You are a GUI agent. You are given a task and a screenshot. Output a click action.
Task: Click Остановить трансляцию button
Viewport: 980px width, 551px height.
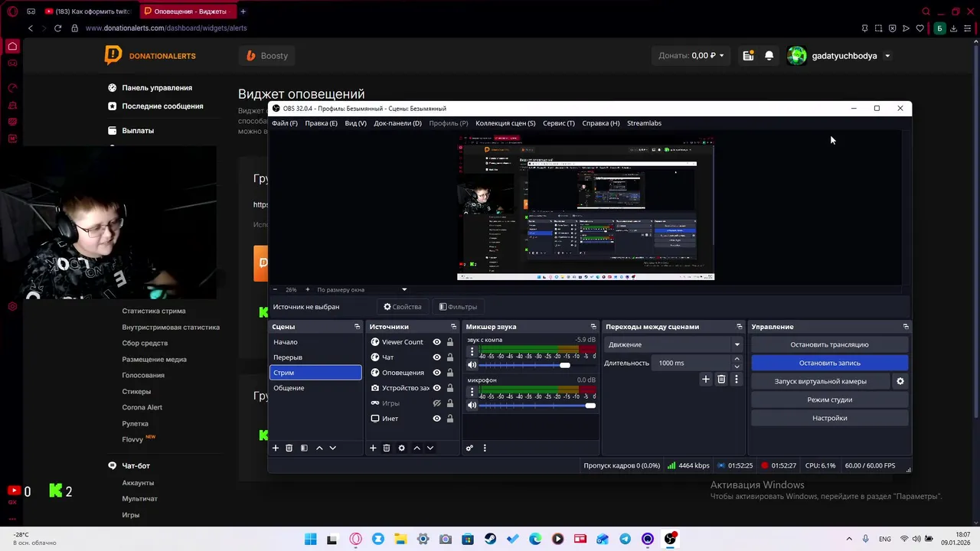tap(829, 344)
